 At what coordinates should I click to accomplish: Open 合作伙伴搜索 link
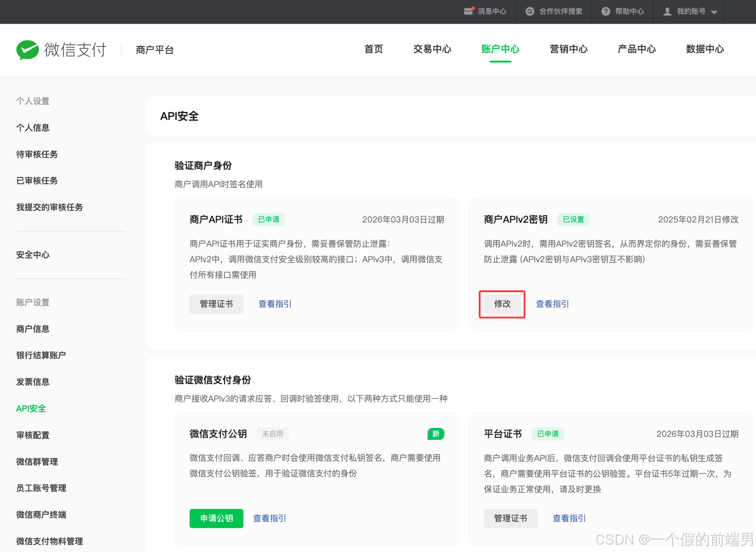(x=561, y=11)
